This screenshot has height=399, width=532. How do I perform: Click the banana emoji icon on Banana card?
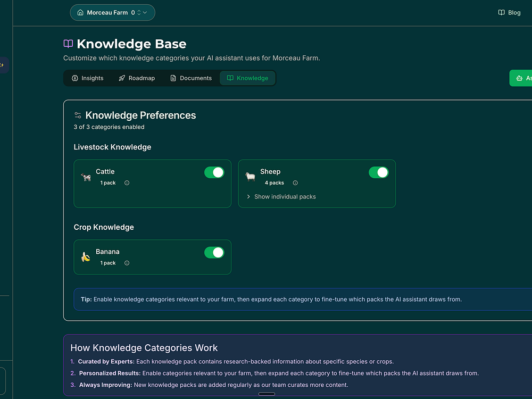pyautogui.click(x=86, y=257)
